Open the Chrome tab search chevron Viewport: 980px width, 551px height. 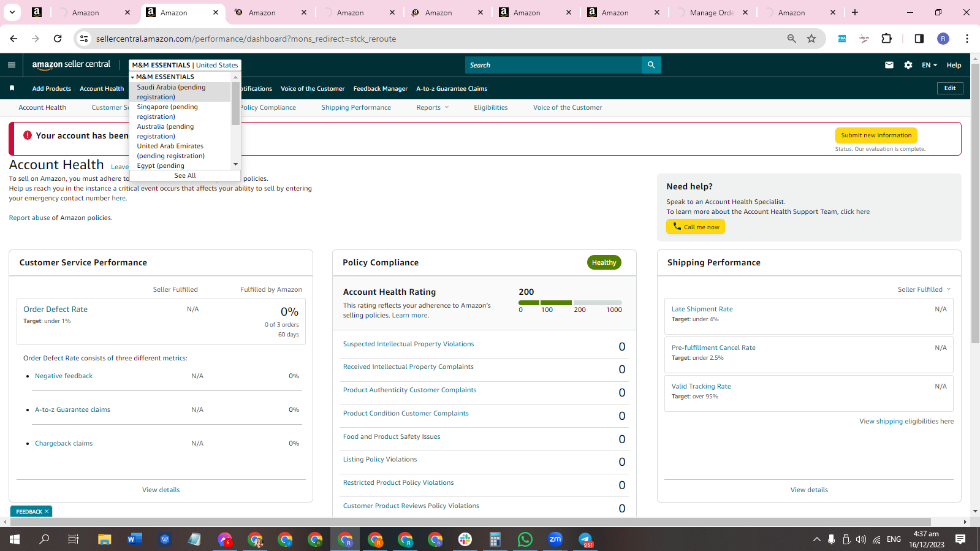12,12
